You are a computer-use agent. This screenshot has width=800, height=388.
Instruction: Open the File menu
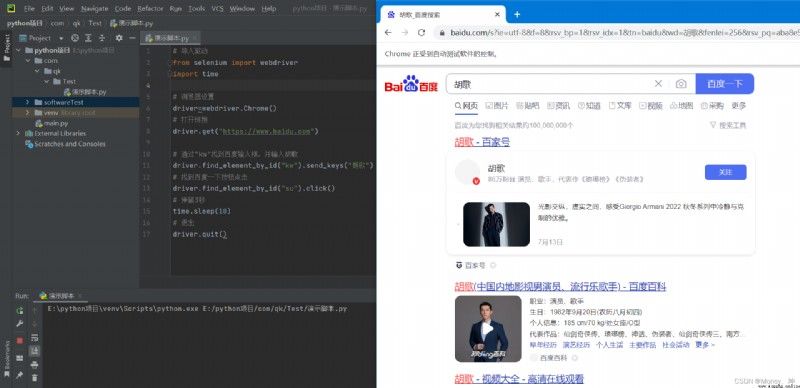click(x=29, y=8)
